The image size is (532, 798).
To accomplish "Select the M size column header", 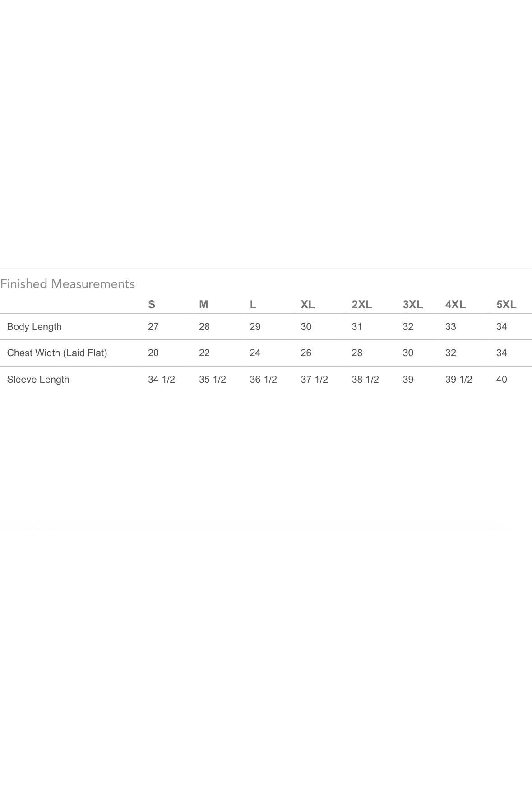I will coord(204,305).
